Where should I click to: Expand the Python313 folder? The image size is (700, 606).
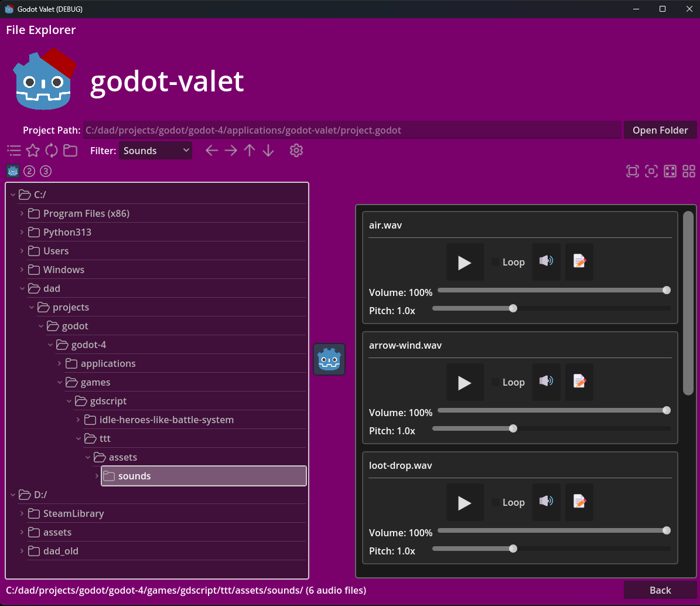pos(22,232)
